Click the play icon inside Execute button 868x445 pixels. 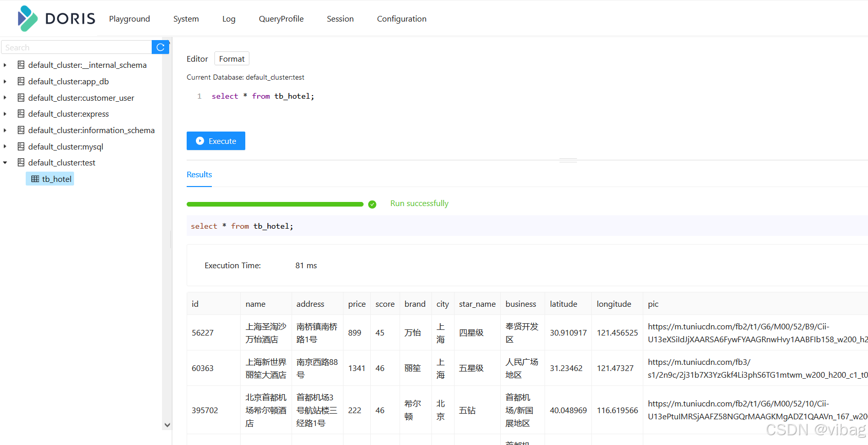point(200,141)
